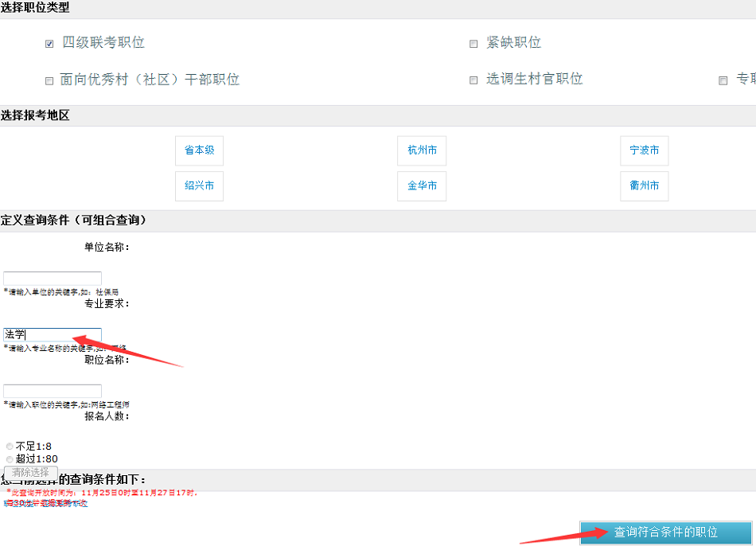Tick the 面向优秀村（社区）干部职位 checkbox
The height and width of the screenshot is (554, 756).
[x=49, y=81]
